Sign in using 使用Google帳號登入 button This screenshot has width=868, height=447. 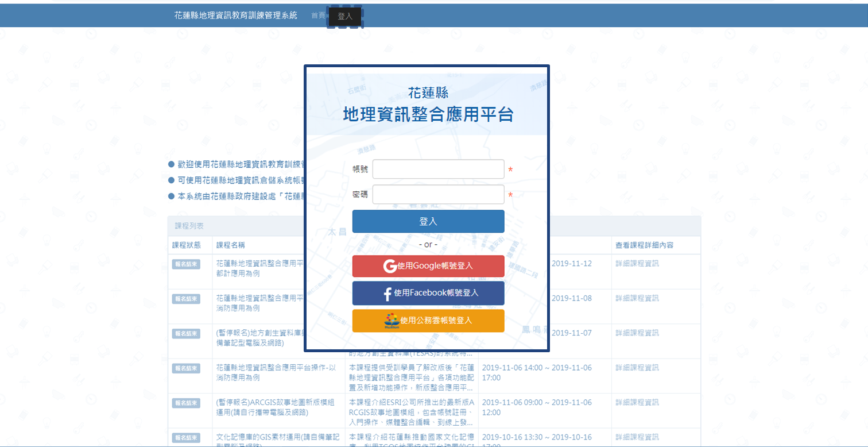(428, 266)
